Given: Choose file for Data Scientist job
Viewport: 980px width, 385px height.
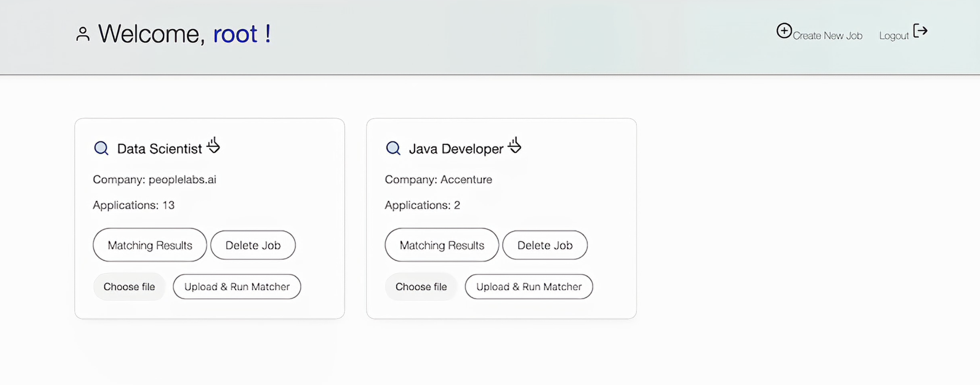Looking at the screenshot, I should (x=129, y=286).
